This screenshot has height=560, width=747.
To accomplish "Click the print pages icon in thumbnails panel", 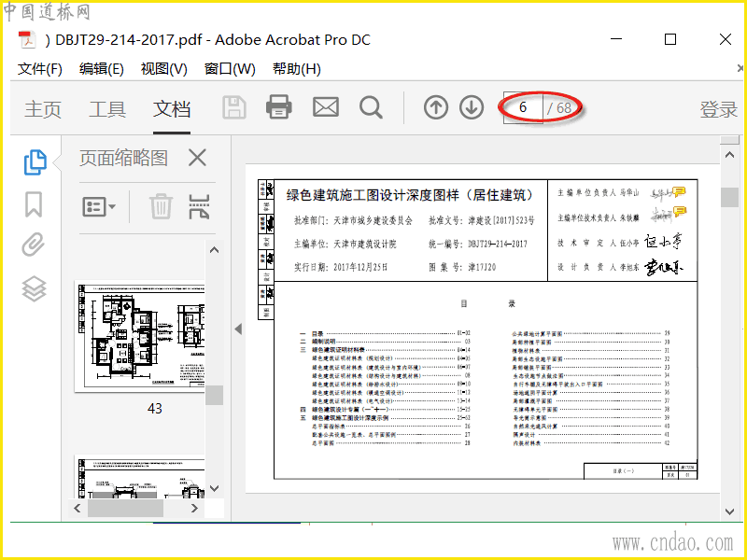I will [x=199, y=206].
